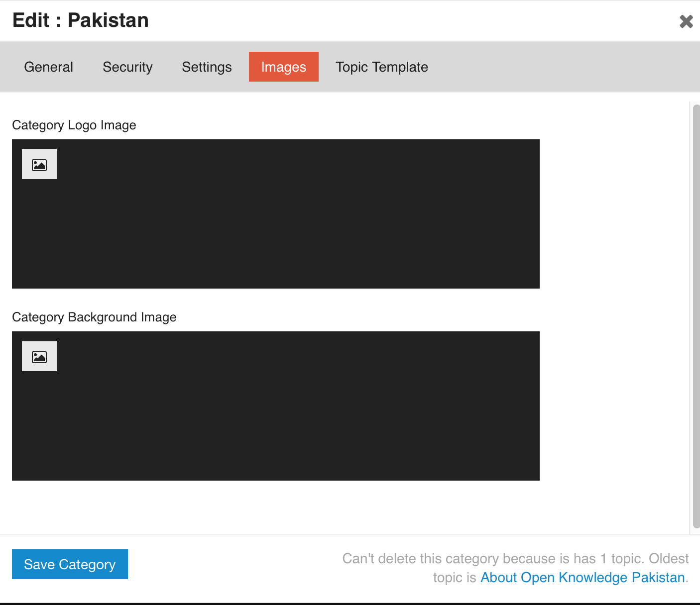Go to the Settings tab
The width and height of the screenshot is (700, 605).
207,67
